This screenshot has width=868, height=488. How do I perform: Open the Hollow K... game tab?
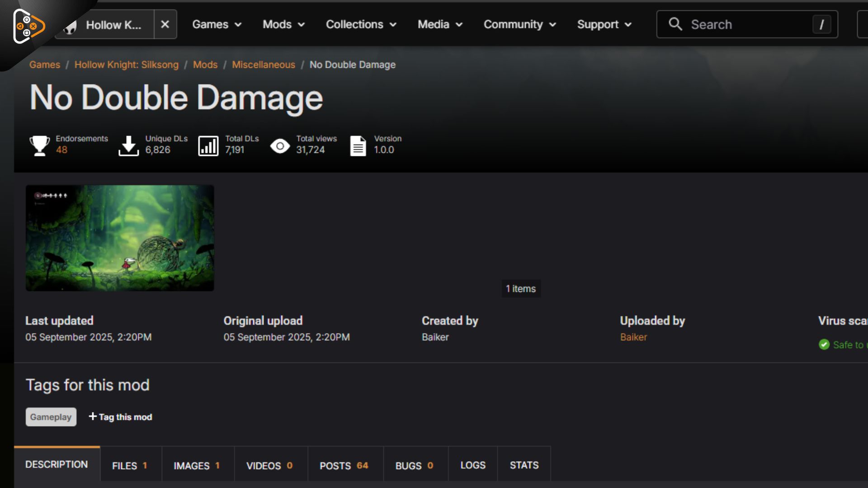[105, 24]
